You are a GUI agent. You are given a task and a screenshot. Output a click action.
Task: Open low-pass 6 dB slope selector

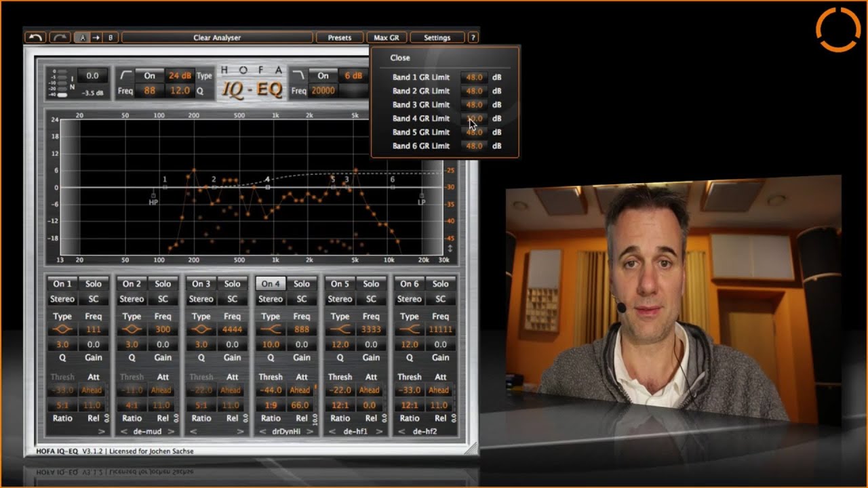tap(353, 76)
